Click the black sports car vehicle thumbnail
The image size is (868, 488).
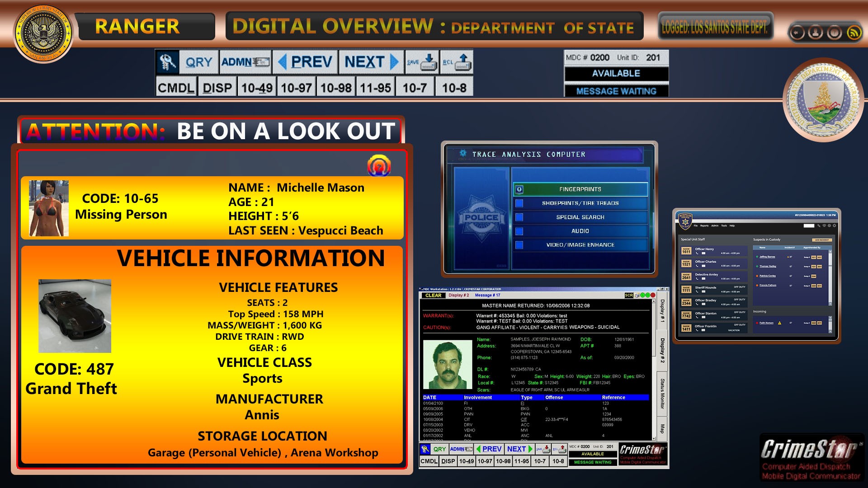[75, 316]
